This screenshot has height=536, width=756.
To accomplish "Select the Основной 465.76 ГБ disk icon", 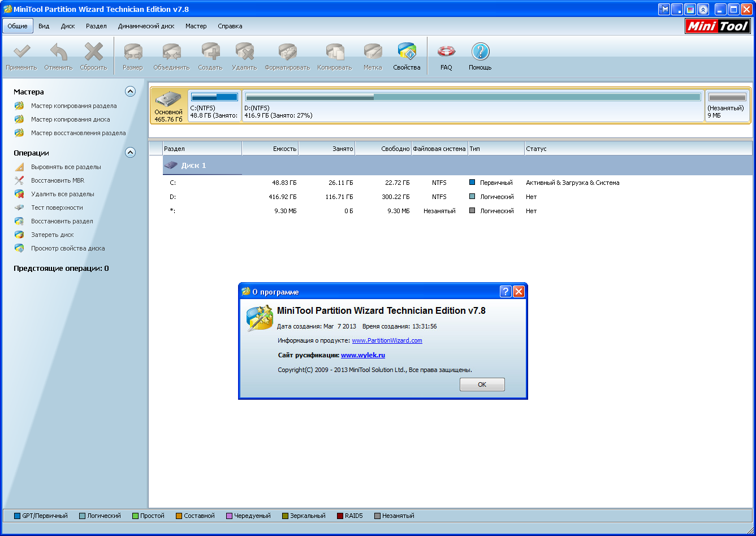I will click(169, 106).
